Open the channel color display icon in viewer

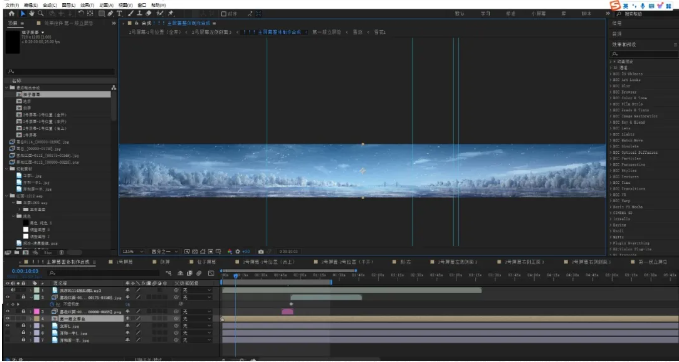[x=230, y=252]
